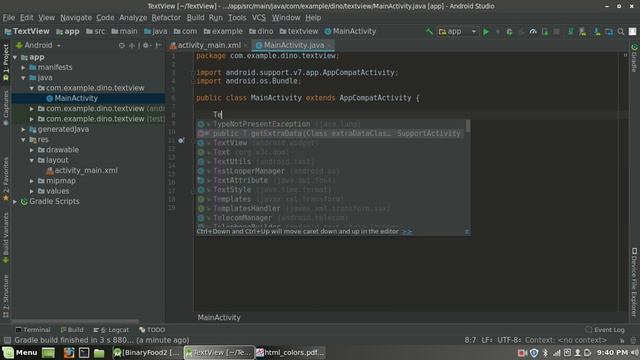
Task: Open the Device File Explorer side panel
Action: pos(634,282)
